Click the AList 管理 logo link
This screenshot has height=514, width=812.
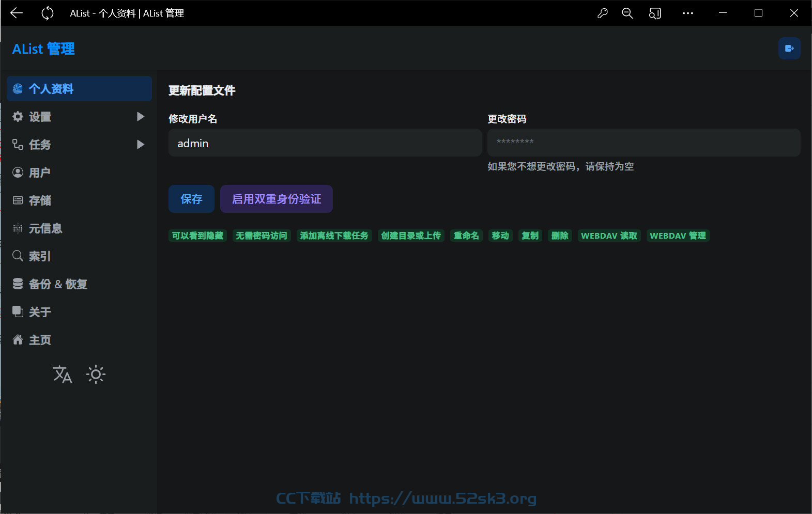pos(43,49)
